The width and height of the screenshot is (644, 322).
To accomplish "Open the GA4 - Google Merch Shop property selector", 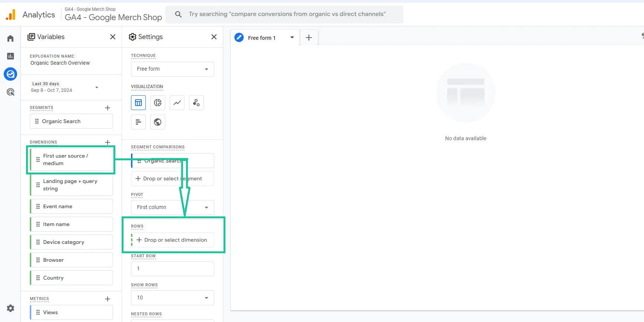I will click(x=113, y=14).
